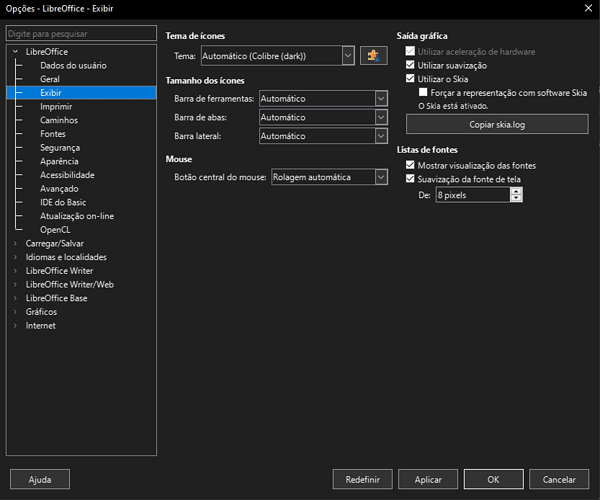Focus the 'Digite para pesquisar' search field
The height and width of the screenshot is (500, 600).
coord(82,33)
